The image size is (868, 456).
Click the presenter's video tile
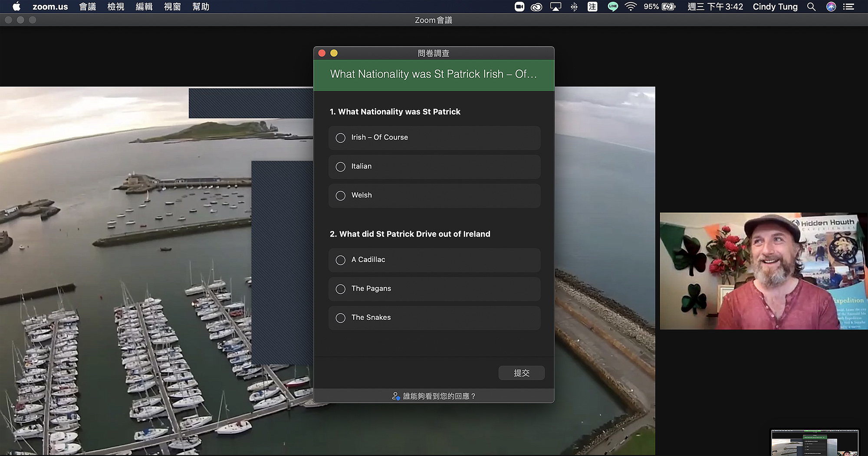pyautogui.click(x=764, y=271)
